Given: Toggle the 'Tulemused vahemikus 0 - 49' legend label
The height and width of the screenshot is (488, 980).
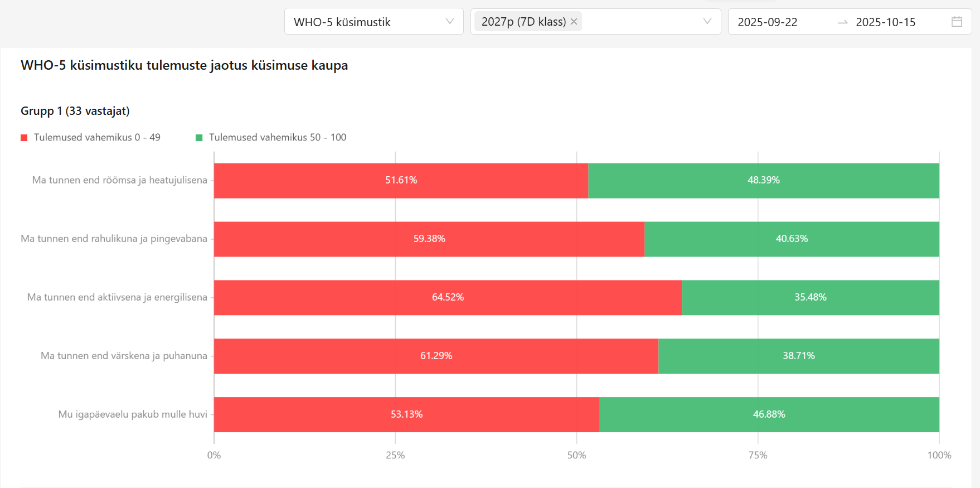Looking at the screenshot, I should click(x=97, y=137).
